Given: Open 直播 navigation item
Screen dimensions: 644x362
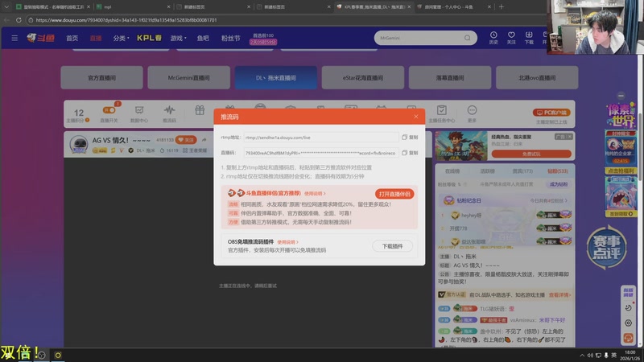Looking at the screenshot, I should click(x=96, y=38).
